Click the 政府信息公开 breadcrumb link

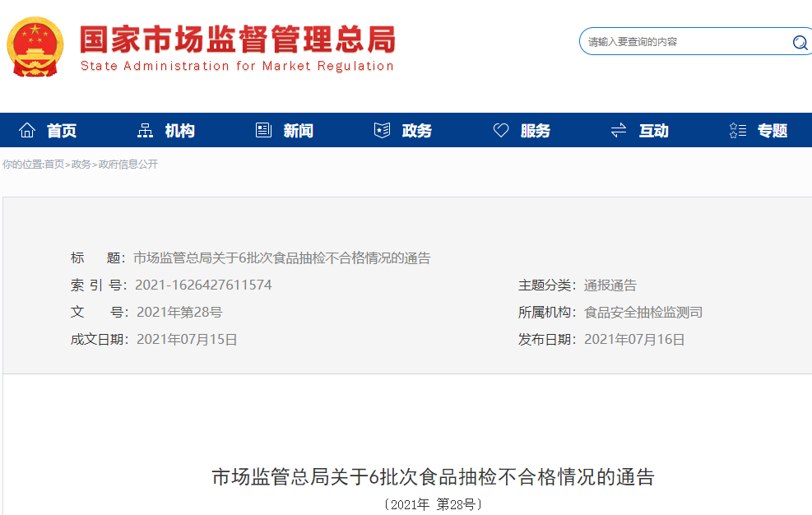[129, 165]
